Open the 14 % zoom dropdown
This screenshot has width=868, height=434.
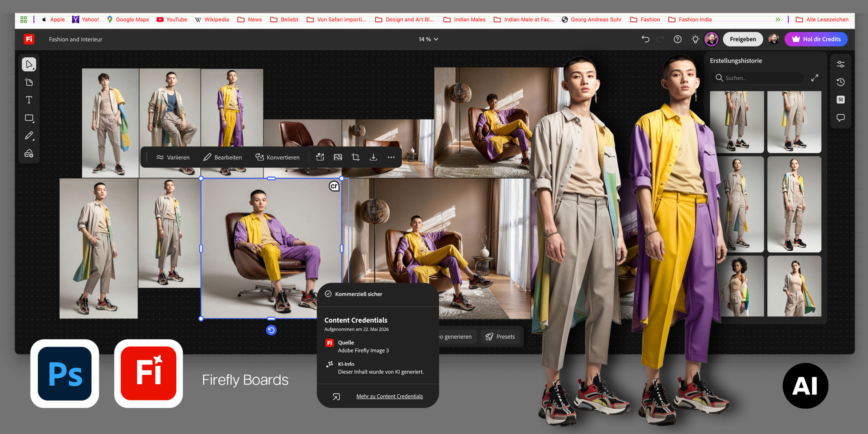click(x=428, y=39)
